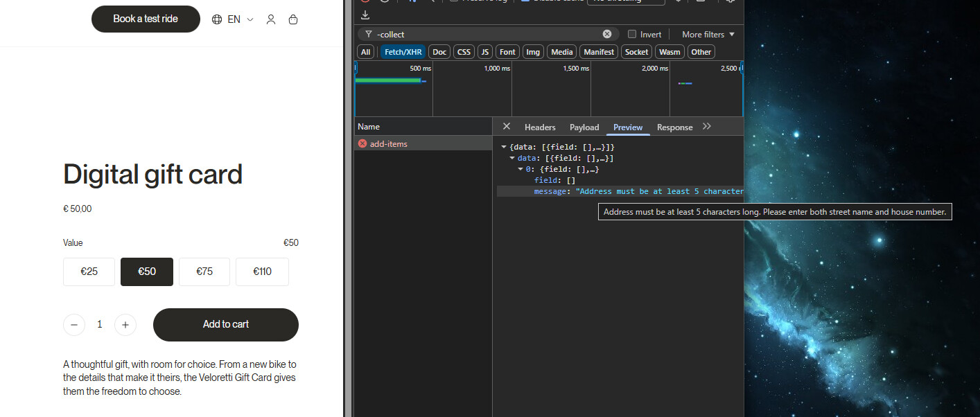
Task: Open the shopping bag cart icon
Action: pos(293,19)
